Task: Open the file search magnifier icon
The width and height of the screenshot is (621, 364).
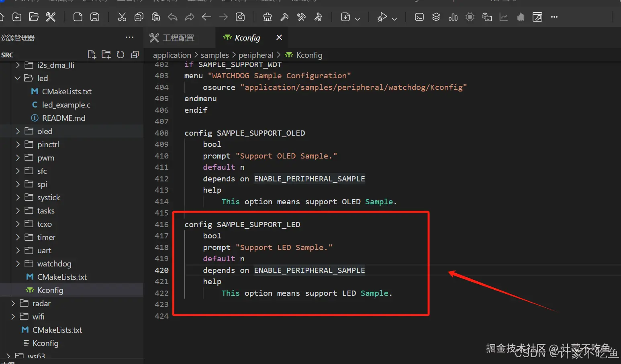Action: 240,17
